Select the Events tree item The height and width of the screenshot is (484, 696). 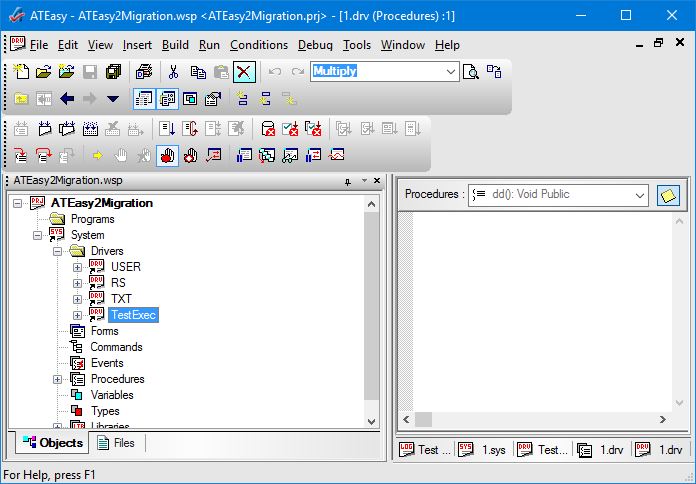click(107, 363)
